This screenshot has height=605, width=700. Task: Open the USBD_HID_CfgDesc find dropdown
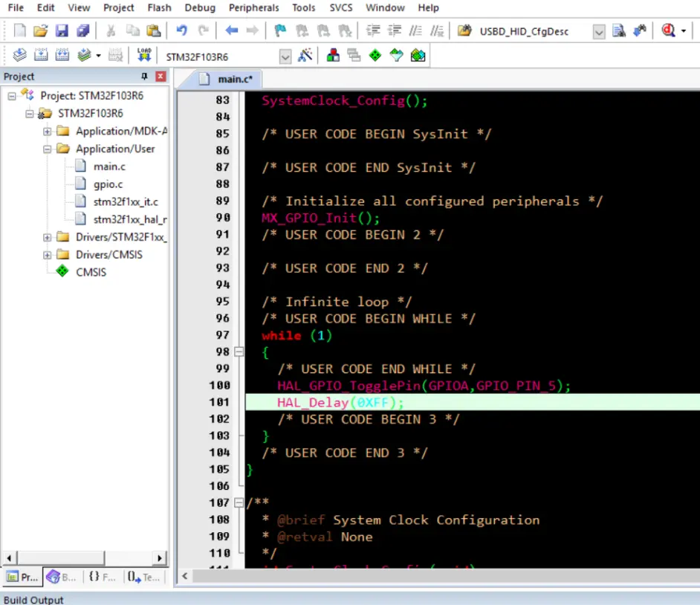(x=599, y=31)
